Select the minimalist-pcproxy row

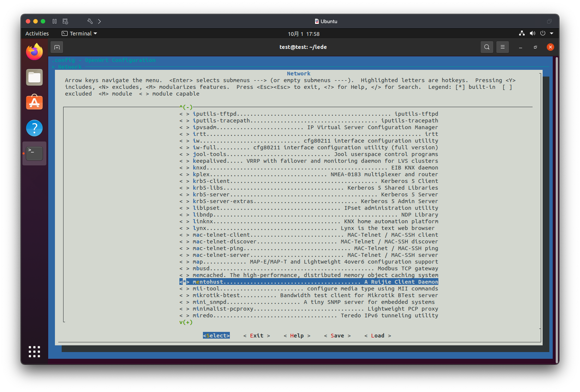pos(309,309)
